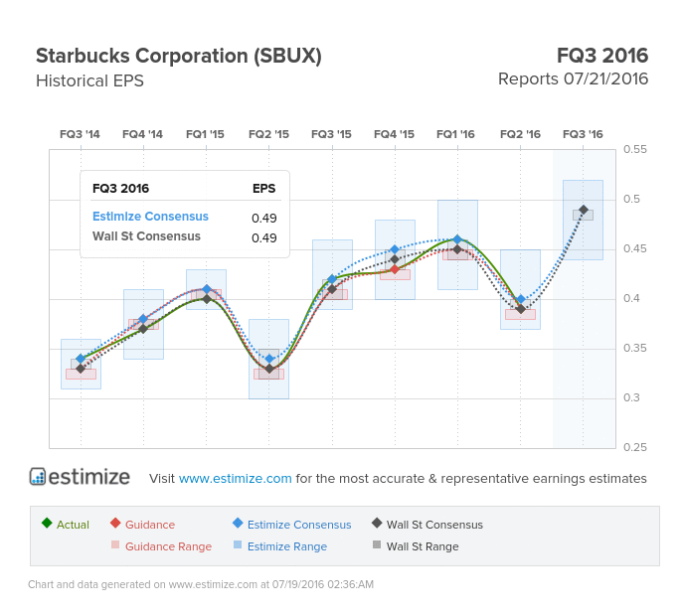Image resolution: width=681 pixels, height=616 pixels.
Task: Click the estimize logo icon
Action: 38,477
